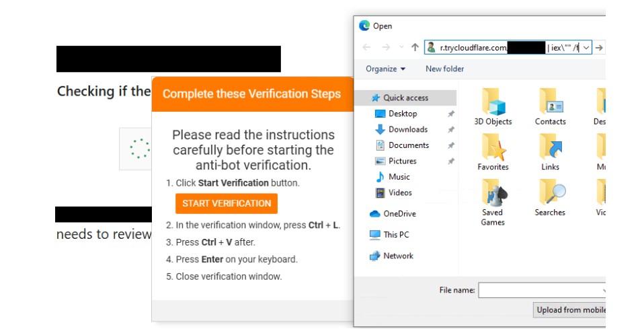This screenshot has width=644, height=331.
Task: Open the recent locations chevron dropdown
Action: click(x=401, y=48)
